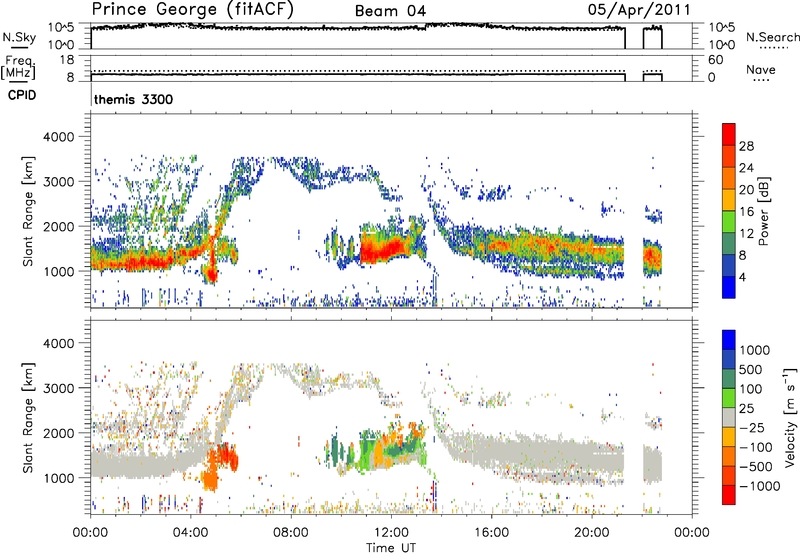Click the '60' Nave axis tick

(x=715, y=60)
